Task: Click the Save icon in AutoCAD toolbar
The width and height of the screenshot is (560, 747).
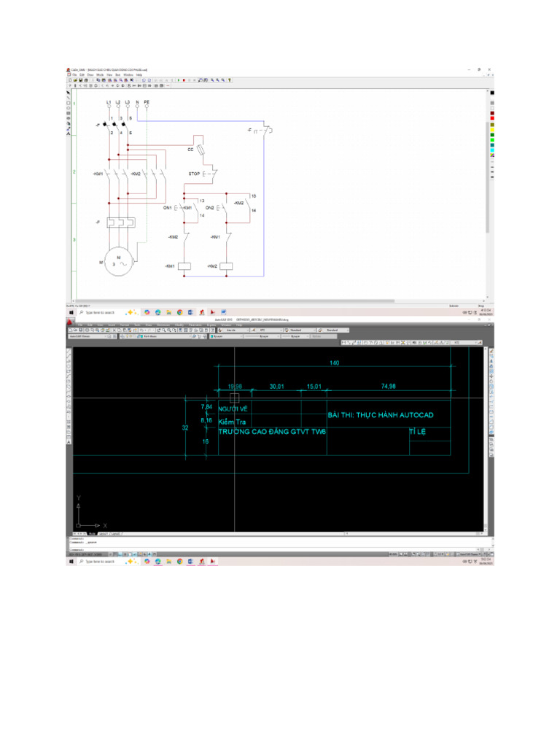Action: point(80,330)
